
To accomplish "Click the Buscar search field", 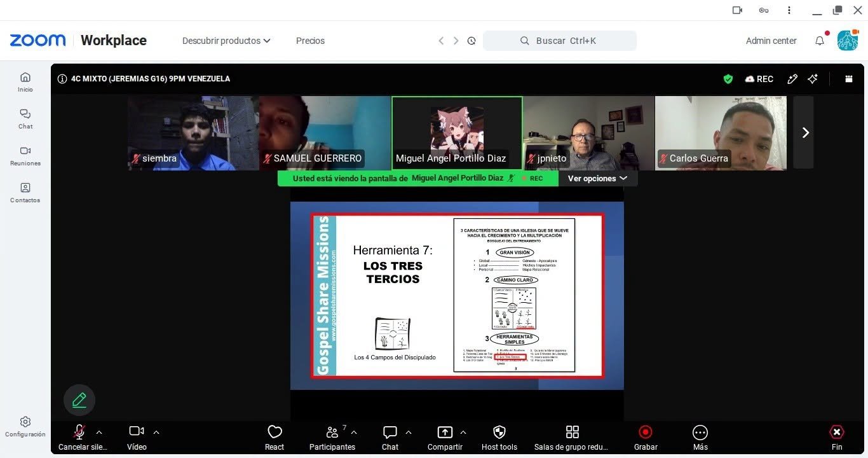I will (x=560, y=41).
